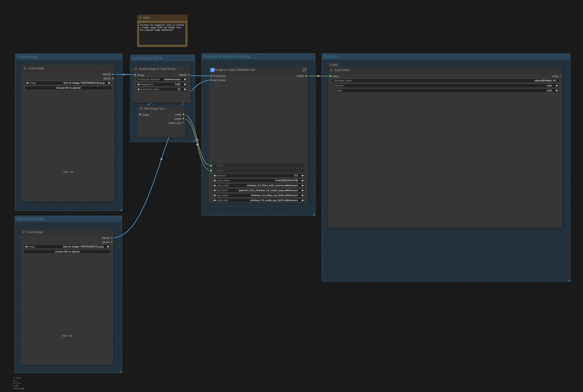The width and height of the screenshot is (583, 392).
Task: Increment noise_seed with its right arrow
Action: tap(303, 180)
